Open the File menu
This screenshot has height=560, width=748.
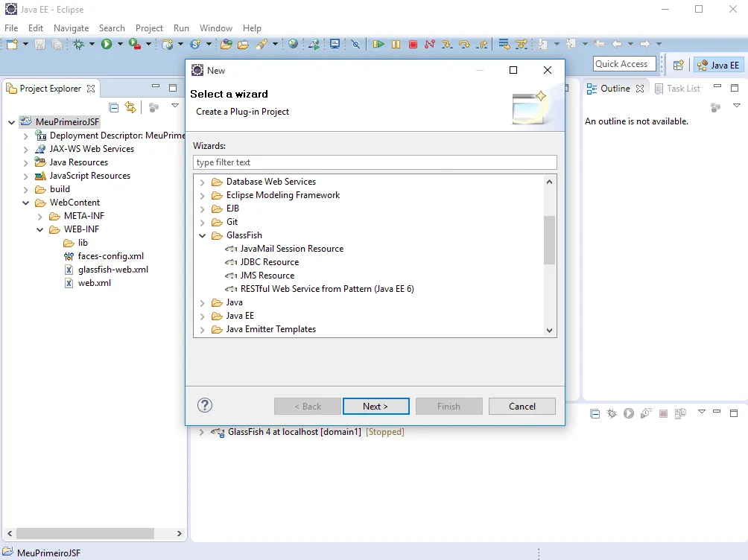pos(11,28)
